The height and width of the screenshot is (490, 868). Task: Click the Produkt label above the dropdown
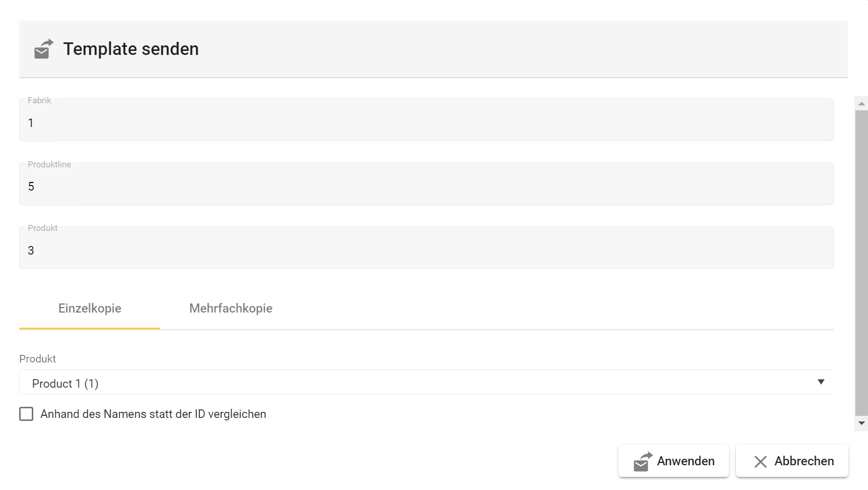(x=37, y=359)
